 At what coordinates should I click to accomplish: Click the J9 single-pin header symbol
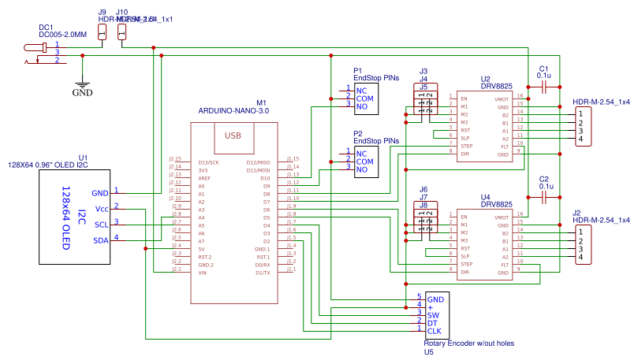tap(103, 32)
